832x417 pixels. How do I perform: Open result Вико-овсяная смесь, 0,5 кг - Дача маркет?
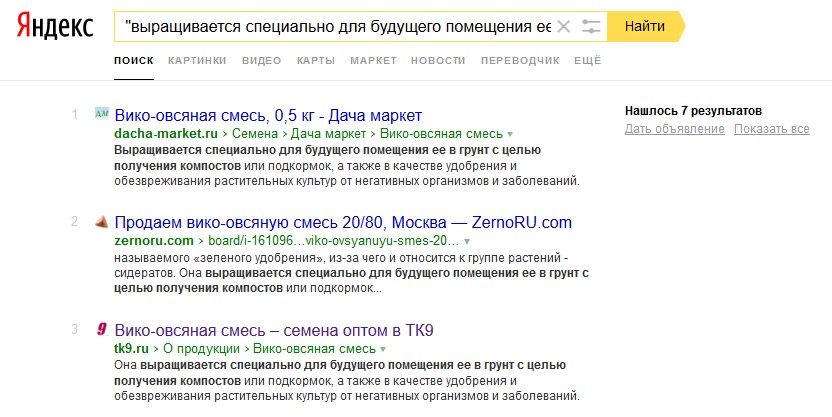(x=268, y=115)
